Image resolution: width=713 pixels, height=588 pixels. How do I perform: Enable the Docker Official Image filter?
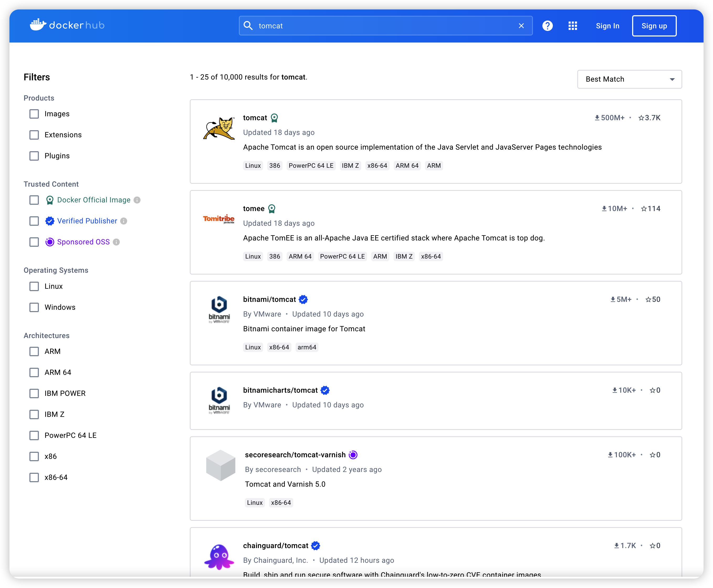(x=34, y=200)
